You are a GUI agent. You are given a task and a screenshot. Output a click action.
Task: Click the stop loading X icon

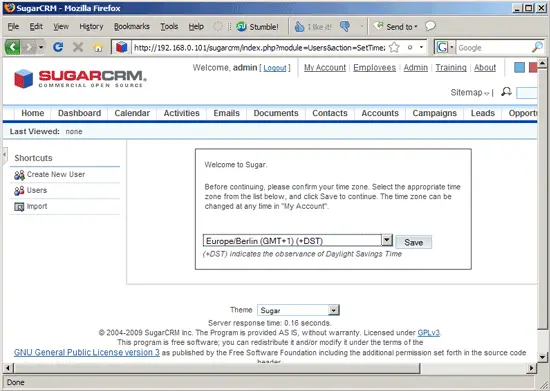78,47
